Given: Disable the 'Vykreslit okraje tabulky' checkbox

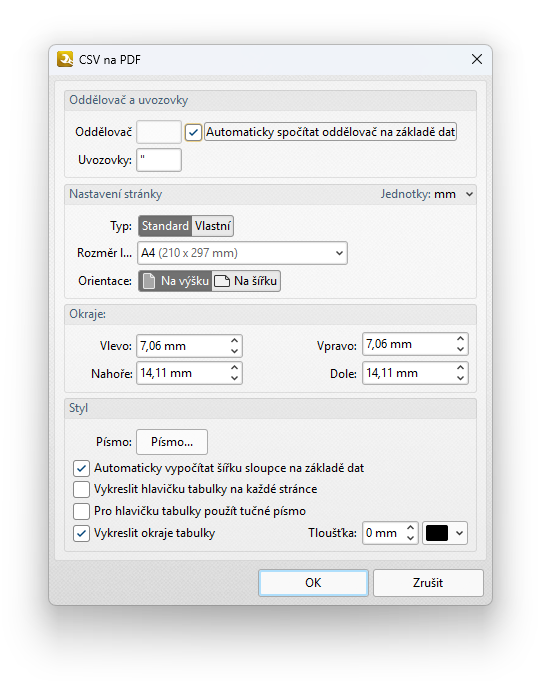Looking at the screenshot, I should (x=81, y=533).
